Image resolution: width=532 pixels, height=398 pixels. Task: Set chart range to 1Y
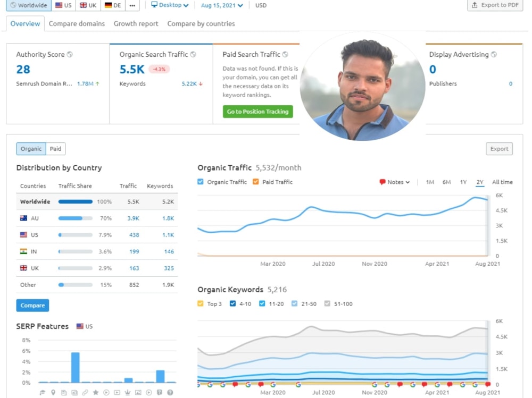point(463,182)
